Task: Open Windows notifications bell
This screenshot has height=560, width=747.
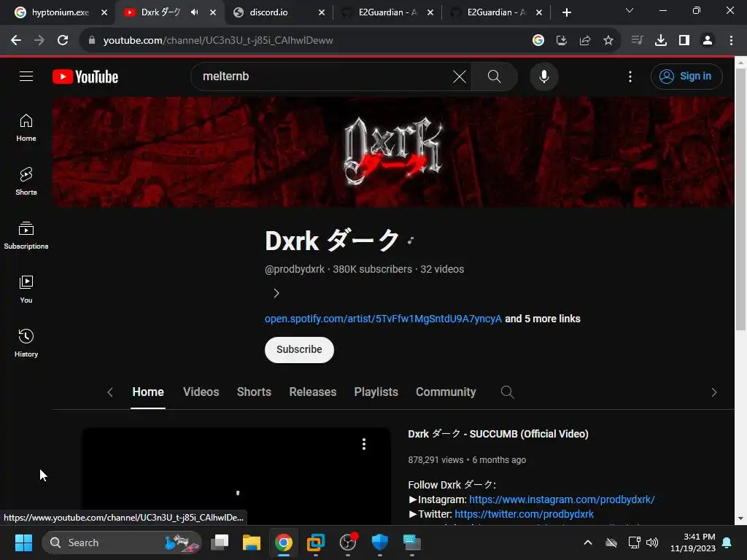Action: pos(727,542)
